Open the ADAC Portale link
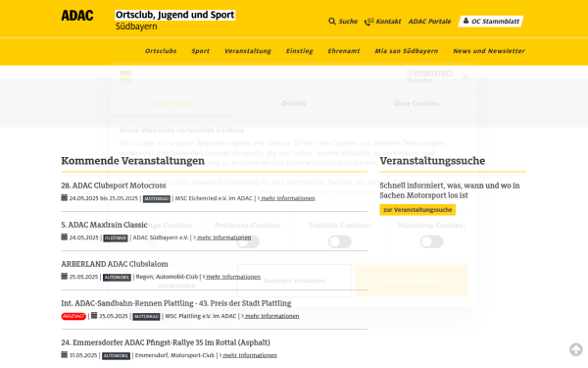Viewport: 588px width, 368px height. coord(429,21)
